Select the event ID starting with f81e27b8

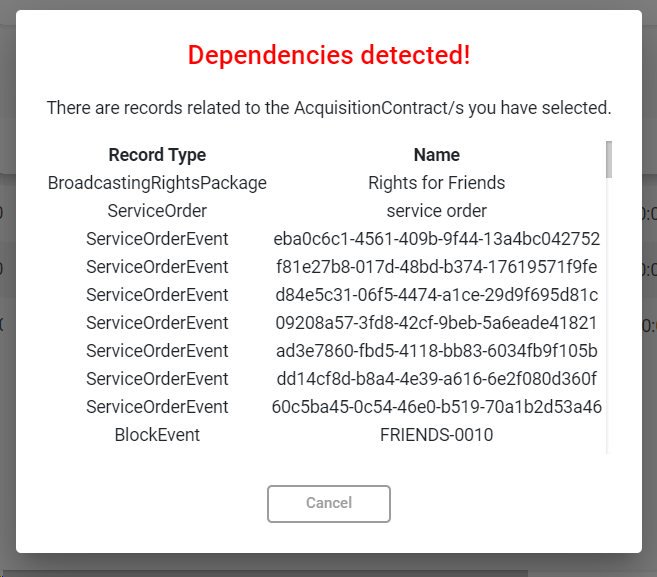coord(437,267)
